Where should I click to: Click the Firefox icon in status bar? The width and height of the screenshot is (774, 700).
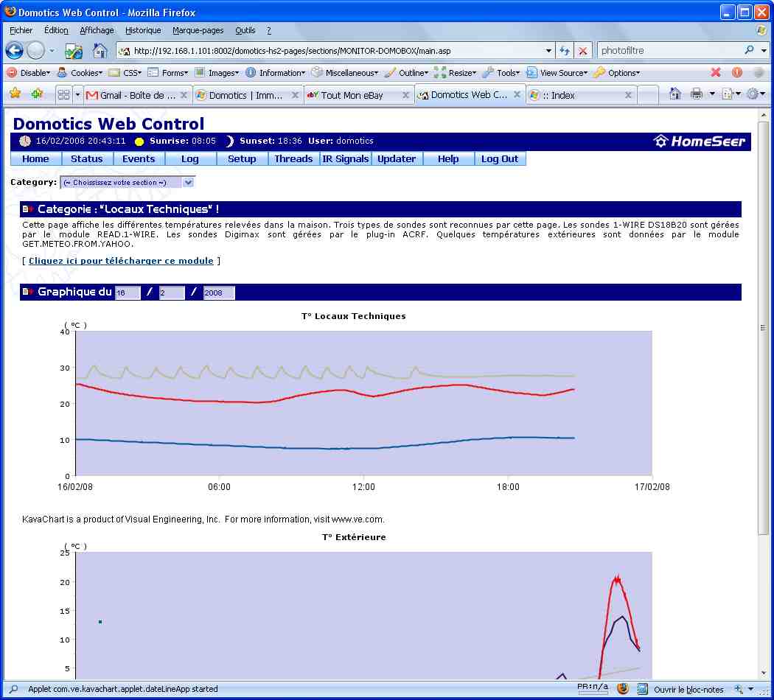tap(623, 689)
